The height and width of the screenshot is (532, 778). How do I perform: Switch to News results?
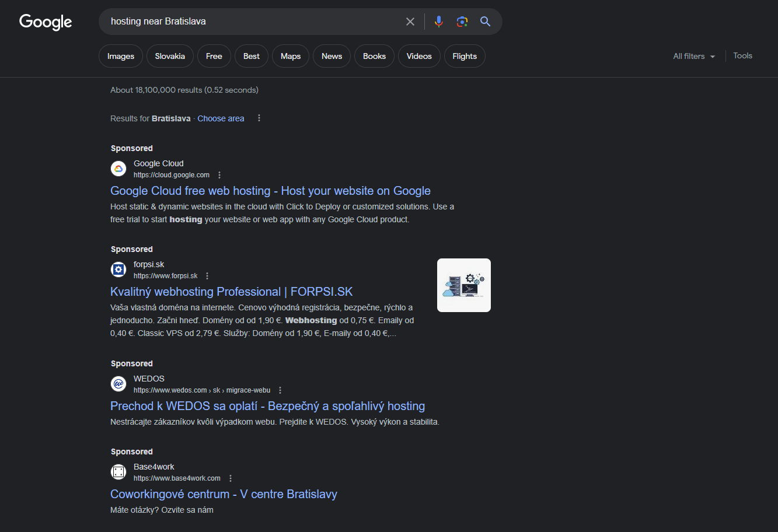tap(332, 56)
